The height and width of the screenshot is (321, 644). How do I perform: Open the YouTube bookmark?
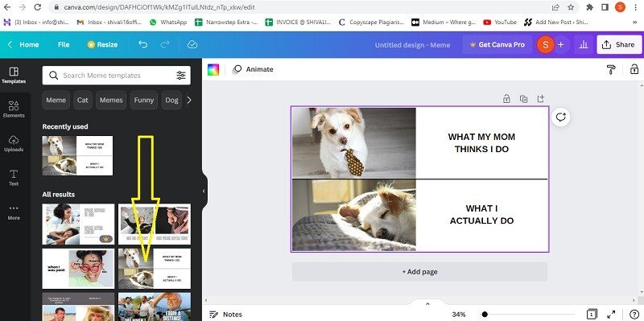[x=500, y=23]
